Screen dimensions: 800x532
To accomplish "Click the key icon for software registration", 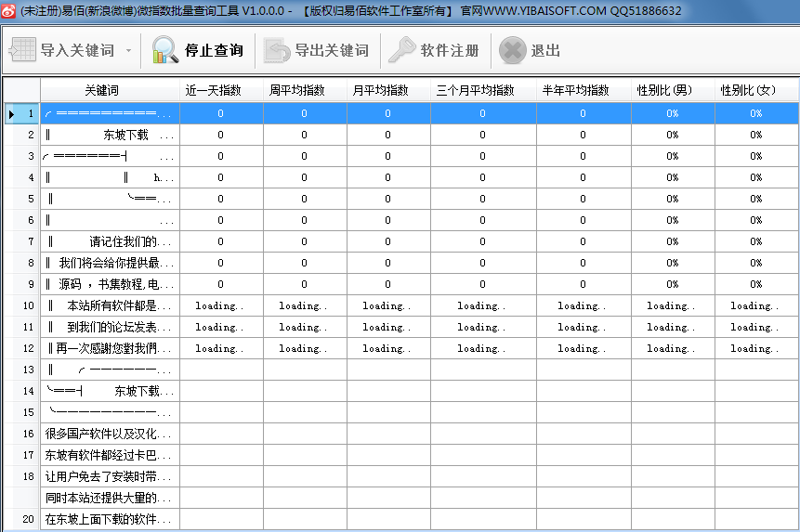I will pos(402,50).
